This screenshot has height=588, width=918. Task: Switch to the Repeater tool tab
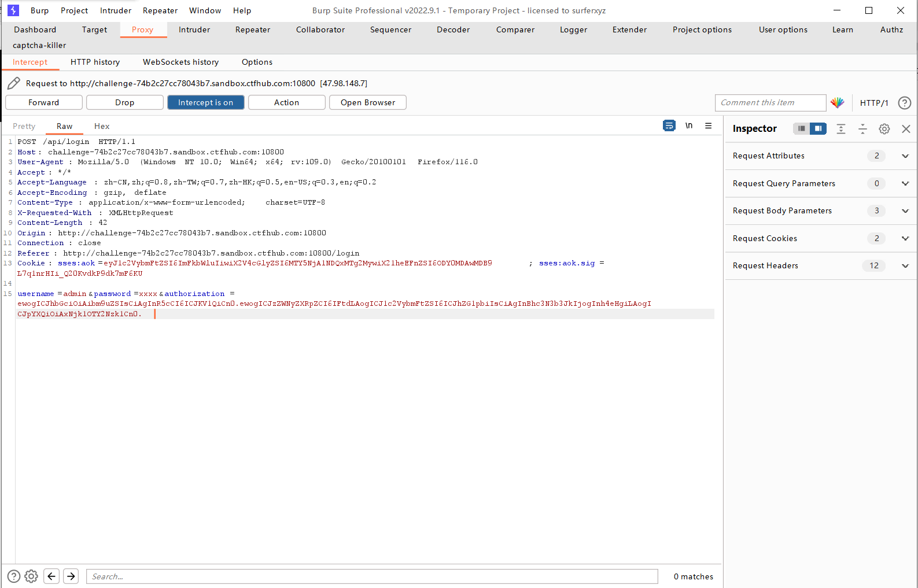[x=253, y=29]
